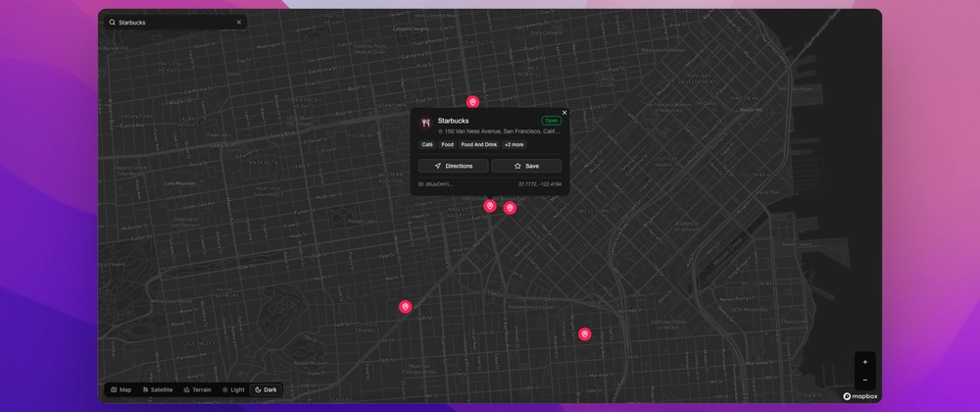Click the location pin icon beside the address
This screenshot has height=412, width=980.
coord(440,131)
